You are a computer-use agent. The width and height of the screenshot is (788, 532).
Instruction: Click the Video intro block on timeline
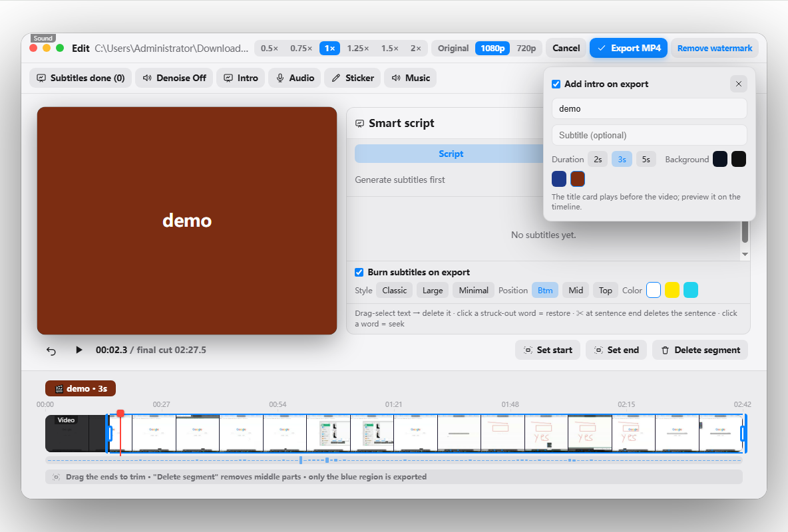pyautogui.click(x=75, y=433)
